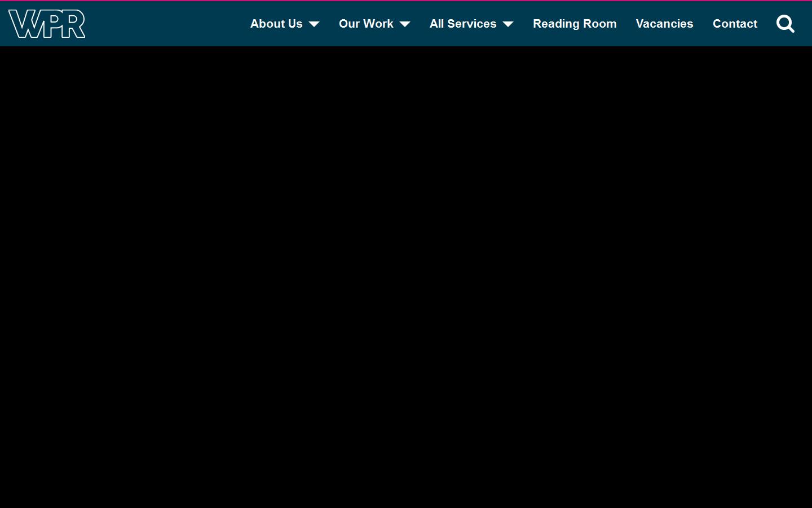Click the triangle beside About Us
The height and width of the screenshot is (508, 812).
click(x=314, y=24)
